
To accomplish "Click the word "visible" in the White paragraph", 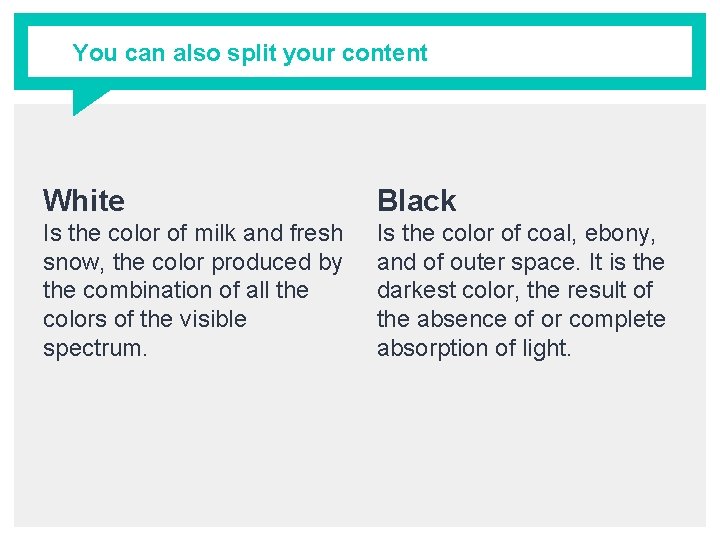I will [207, 320].
